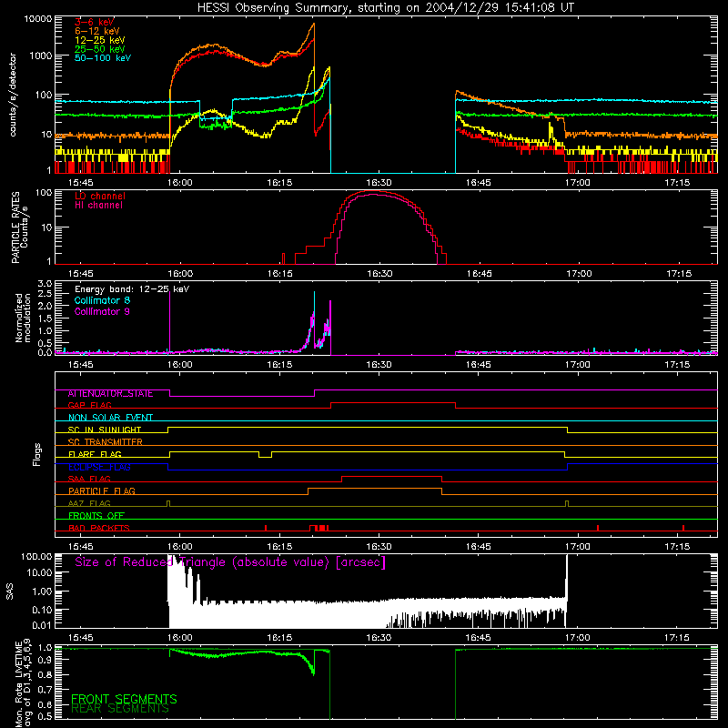The image size is (728, 728).
Task: Click the "FRONT SEGMENTS" legend label
Action: (124, 699)
